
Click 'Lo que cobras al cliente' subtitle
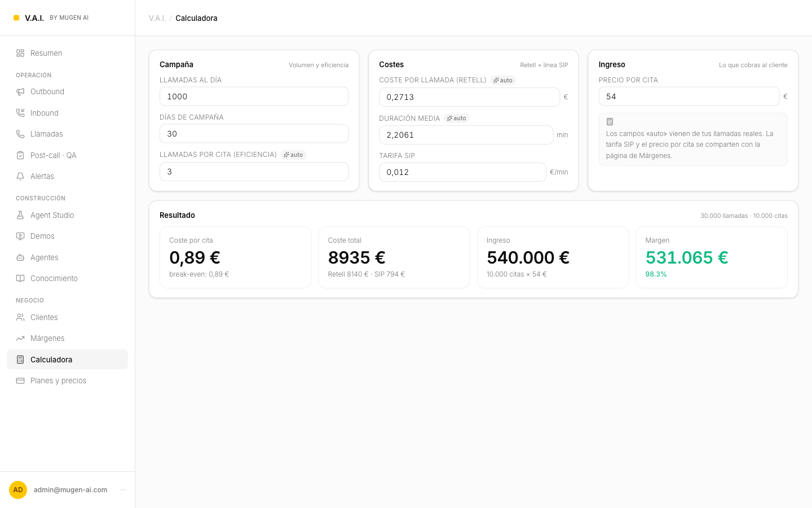(753, 65)
